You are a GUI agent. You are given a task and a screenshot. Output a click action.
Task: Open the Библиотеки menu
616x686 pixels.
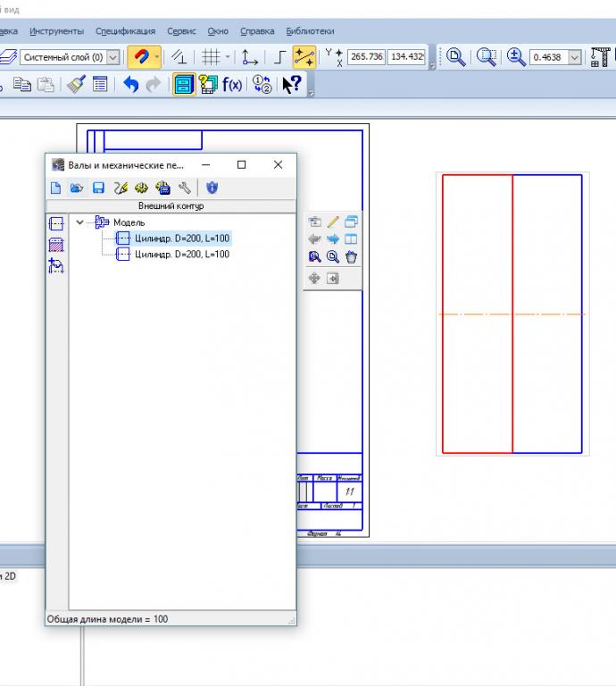pyautogui.click(x=310, y=30)
